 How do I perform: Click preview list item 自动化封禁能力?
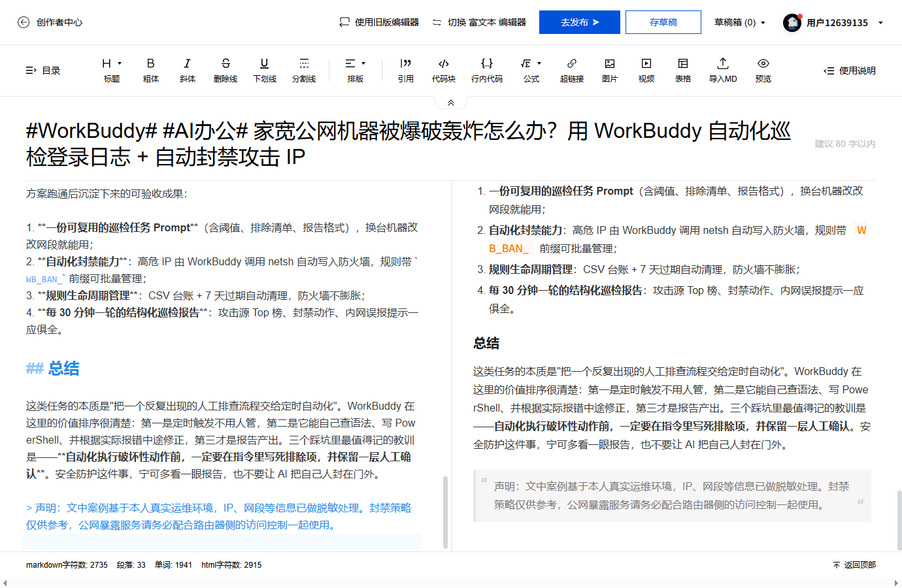pyautogui.click(x=679, y=239)
